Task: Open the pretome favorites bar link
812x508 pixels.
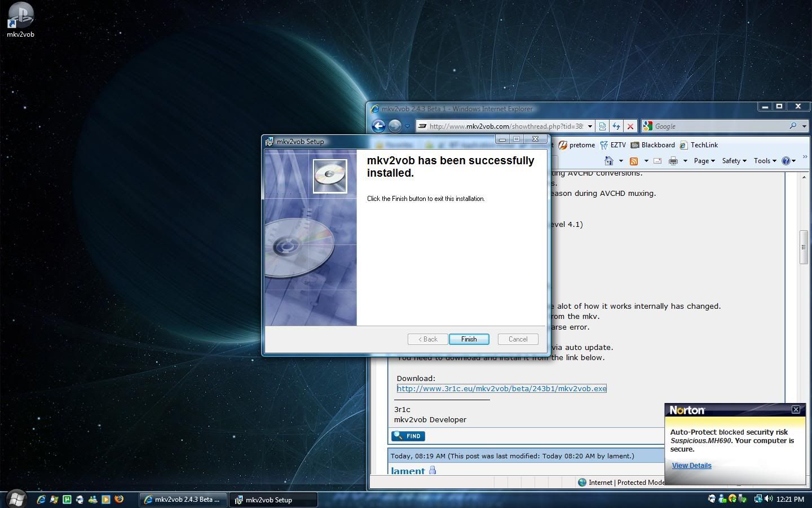Action: click(577, 145)
